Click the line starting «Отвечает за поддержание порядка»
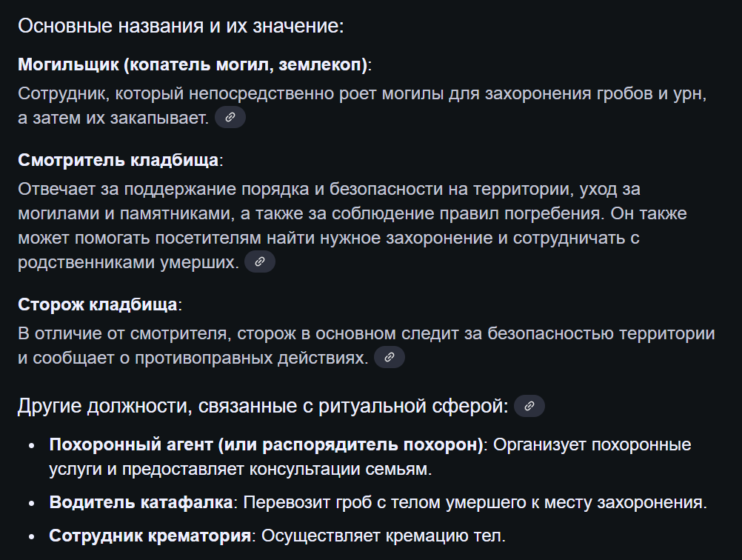The image size is (742, 560). point(329,190)
